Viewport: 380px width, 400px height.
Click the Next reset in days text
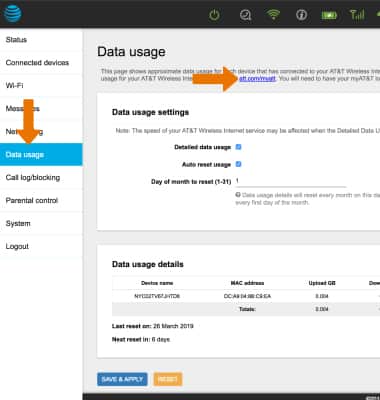point(141,339)
